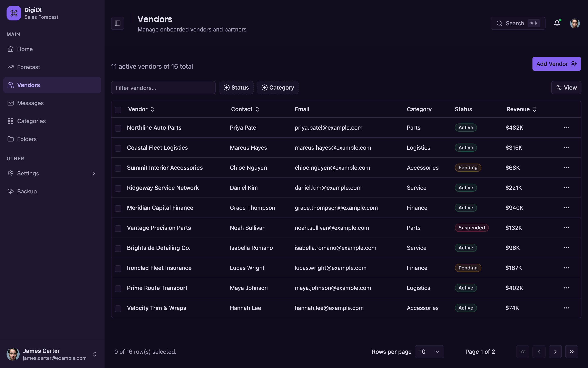
Task: Go to Home in sidebar
Action: tap(52, 49)
